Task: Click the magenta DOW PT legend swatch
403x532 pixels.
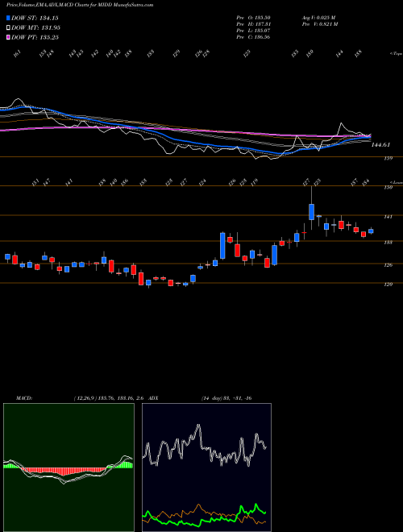Action: (8, 37)
